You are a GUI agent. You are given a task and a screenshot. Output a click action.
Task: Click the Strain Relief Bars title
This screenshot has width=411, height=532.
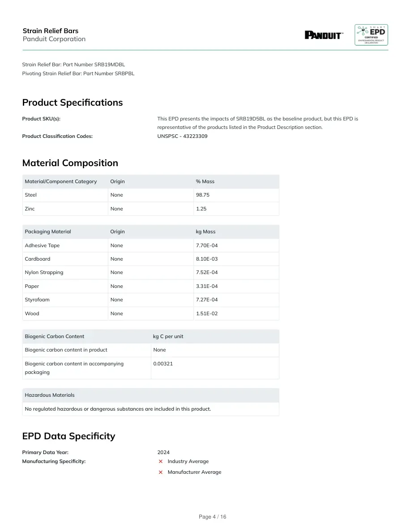pyautogui.click(x=51, y=31)
